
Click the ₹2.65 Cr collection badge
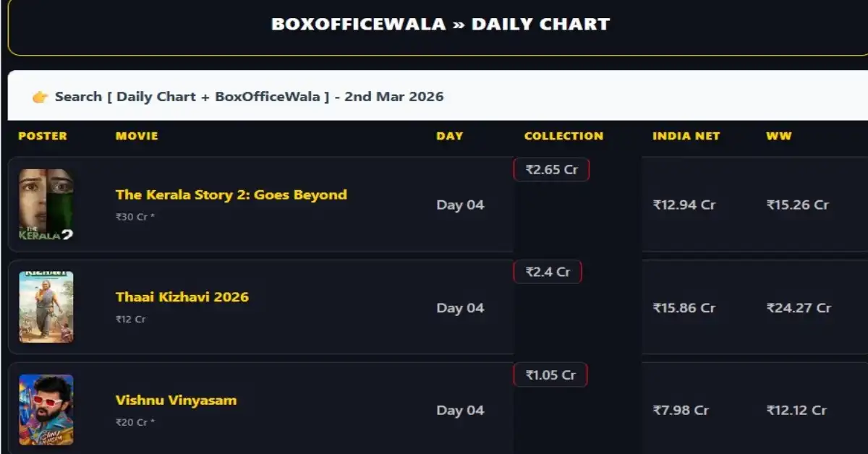(551, 169)
